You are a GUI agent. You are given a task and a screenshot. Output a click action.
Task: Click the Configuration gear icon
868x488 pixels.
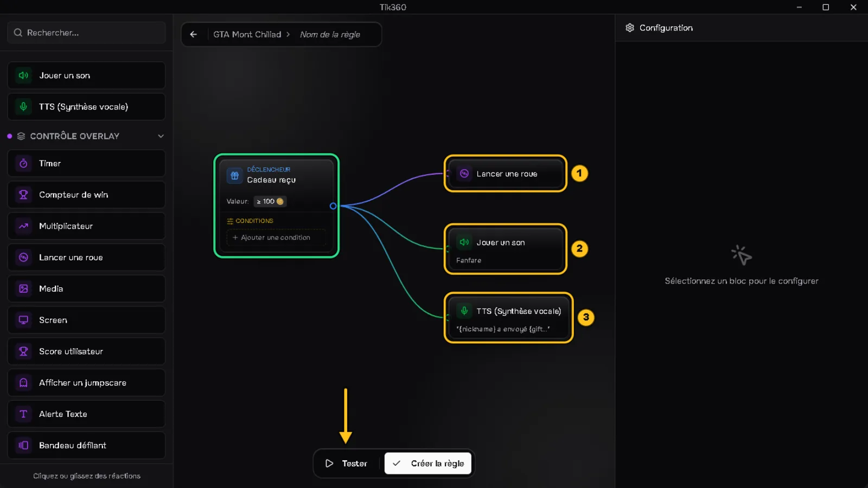pos(630,28)
